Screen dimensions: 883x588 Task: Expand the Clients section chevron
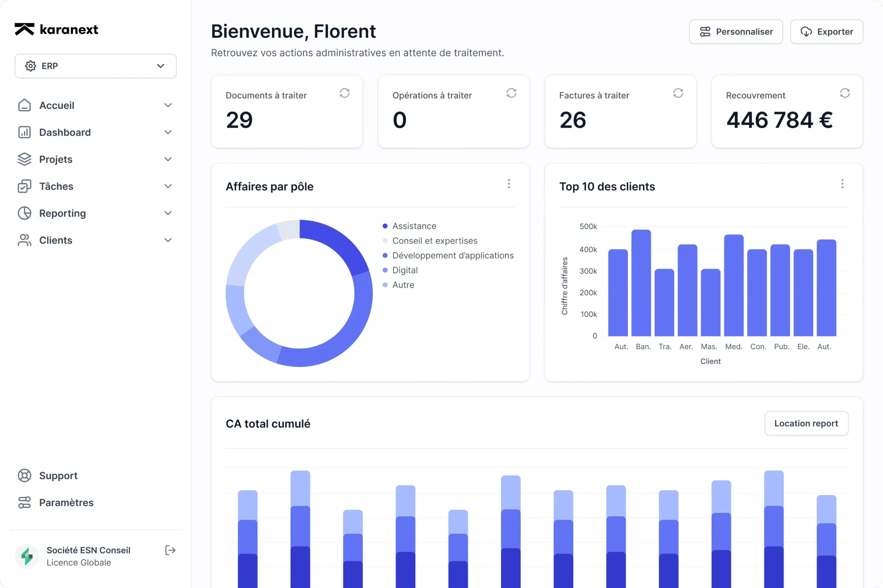[168, 240]
